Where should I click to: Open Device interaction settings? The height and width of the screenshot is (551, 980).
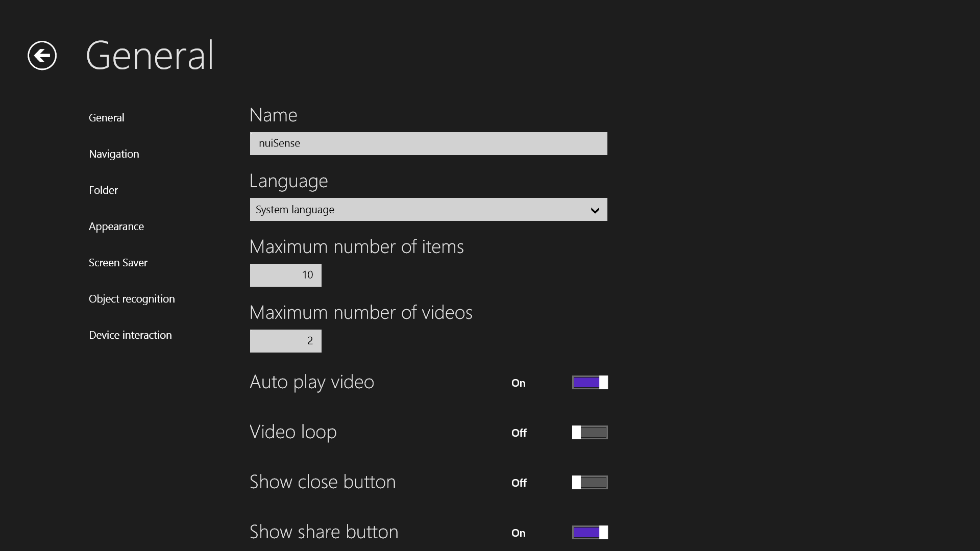coord(130,335)
